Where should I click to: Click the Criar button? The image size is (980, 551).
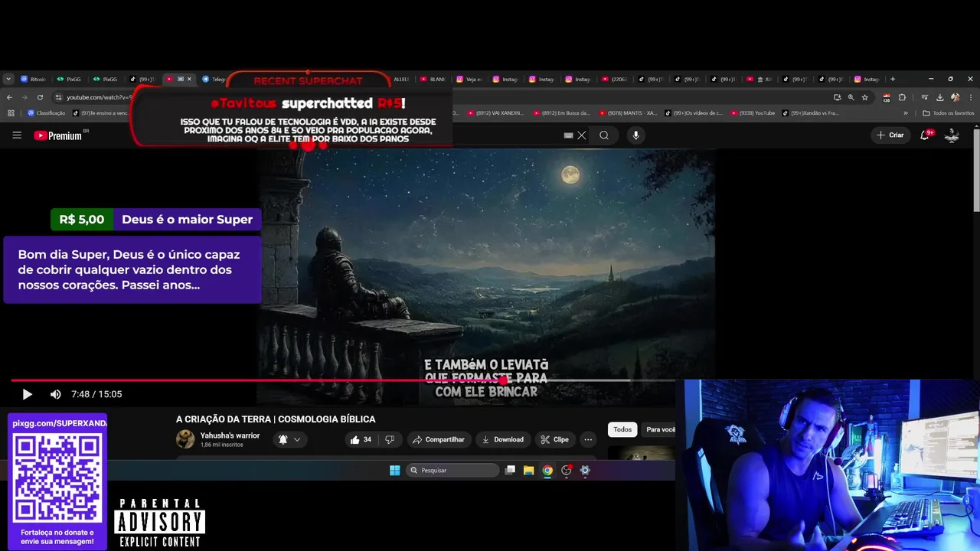[x=890, y=135]
